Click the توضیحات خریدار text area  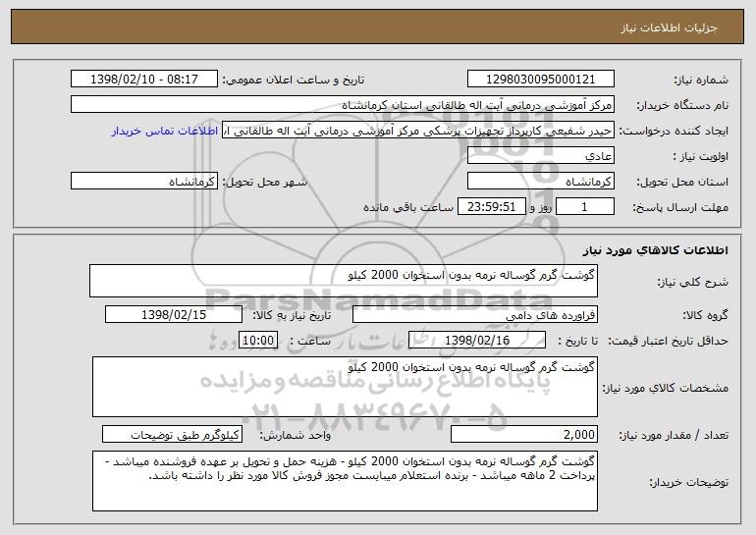pos(345,481)
